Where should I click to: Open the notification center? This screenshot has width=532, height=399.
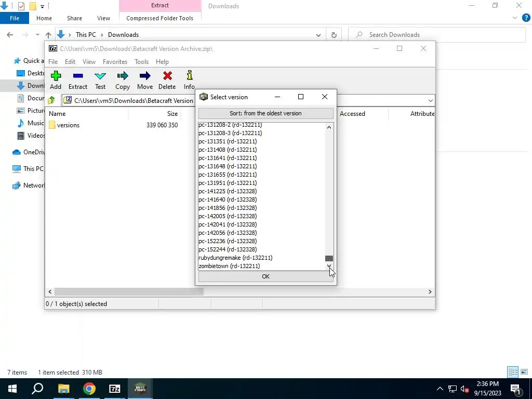[516, 389]
